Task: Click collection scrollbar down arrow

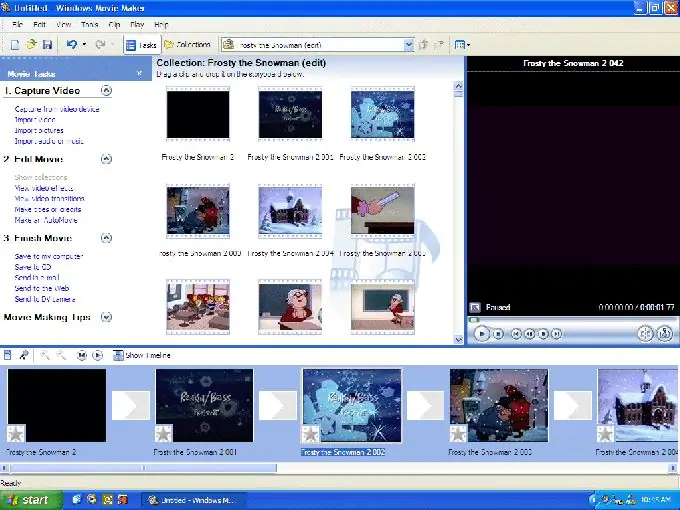Action: 458,340
